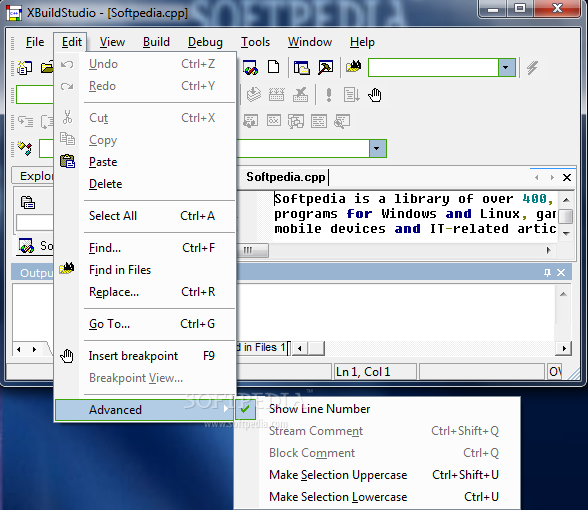The image size is (588, 510).
Task: Open the File menu
Action: click(x=35, y=42)
